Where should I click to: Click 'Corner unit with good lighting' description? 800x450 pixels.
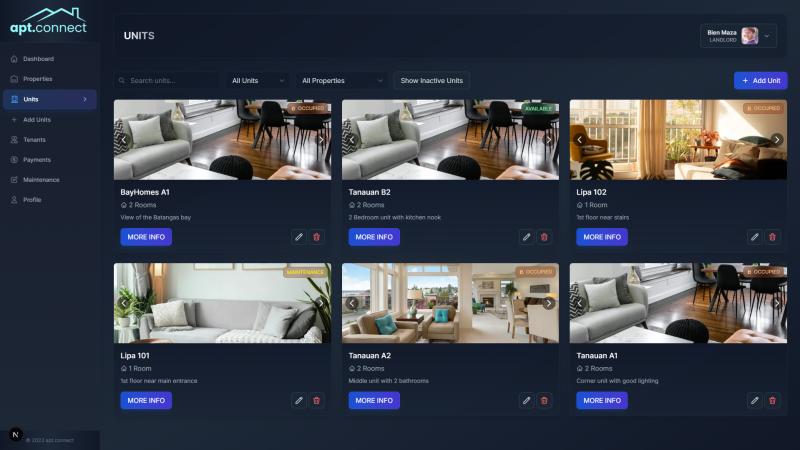[617, 381]
